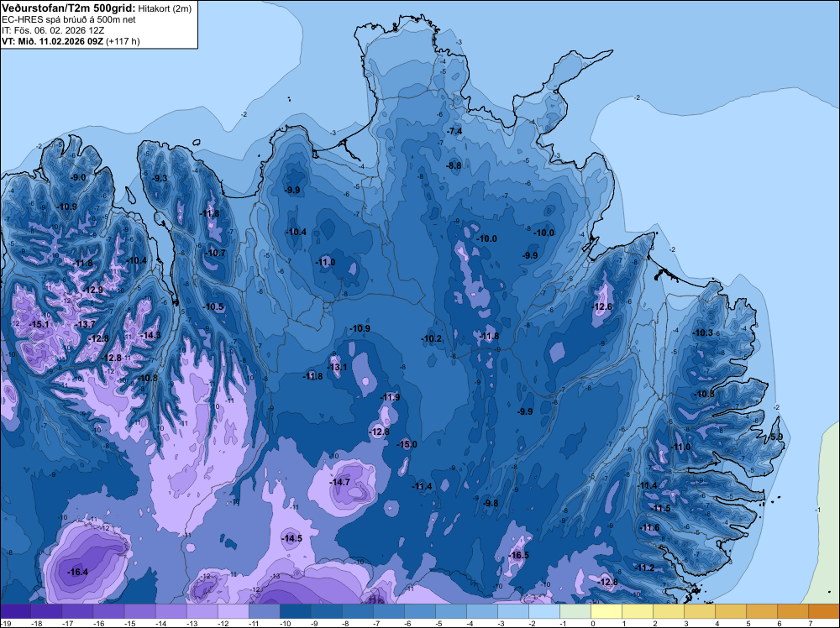
Task: Pick the legend color labeled -7
Action: pos(388,611)
